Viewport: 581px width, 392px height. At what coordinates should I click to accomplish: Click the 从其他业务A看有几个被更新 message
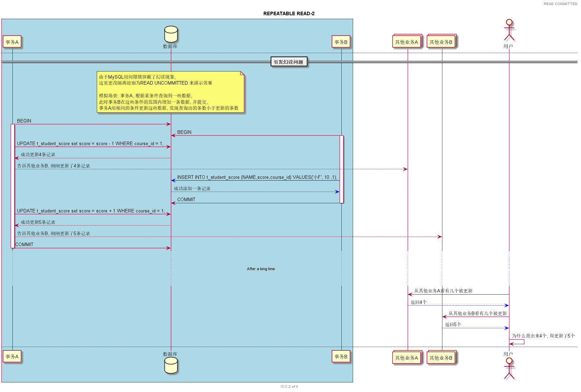pyautogui.click(x=443, y=291)
